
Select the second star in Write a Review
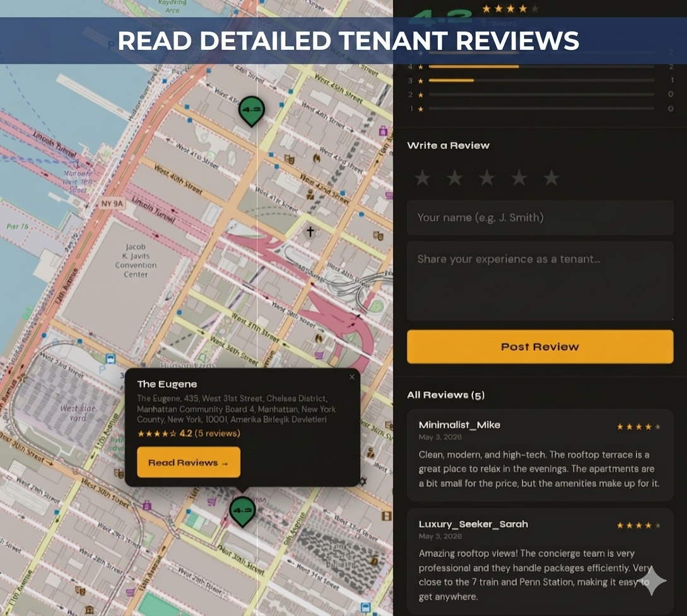(455, 178)
